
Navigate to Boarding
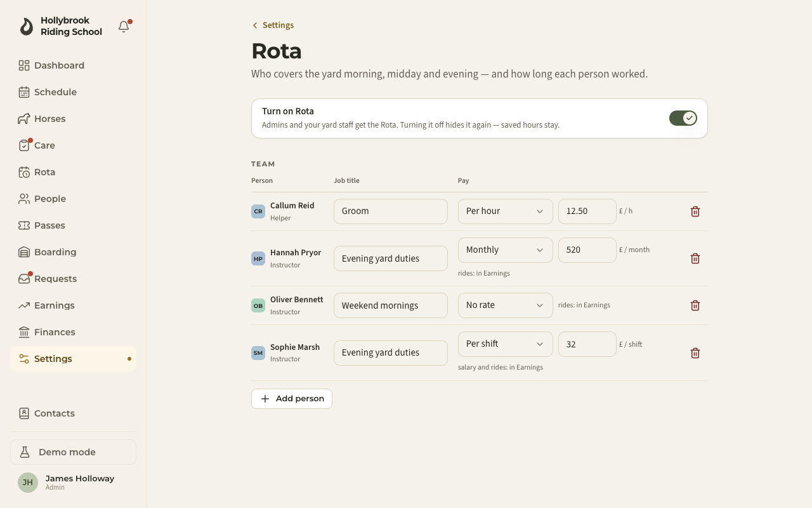coord(73,252)
